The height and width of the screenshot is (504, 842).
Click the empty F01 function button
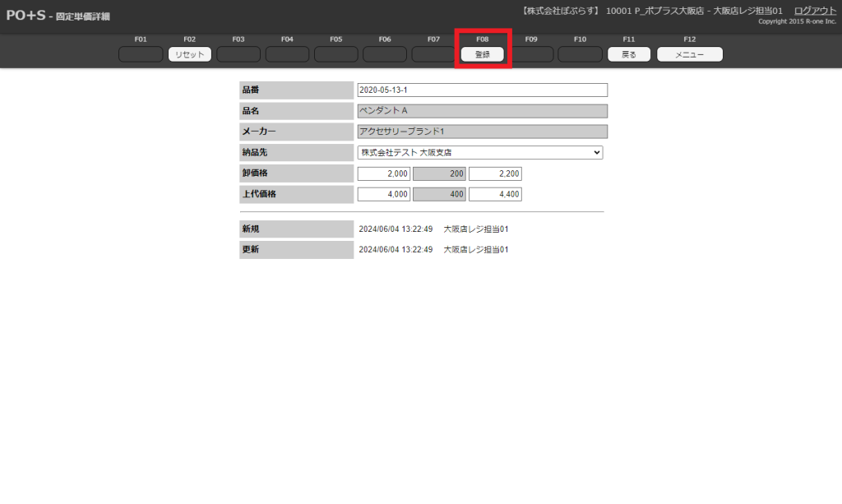pyautogui.click(x=141, y=55)
